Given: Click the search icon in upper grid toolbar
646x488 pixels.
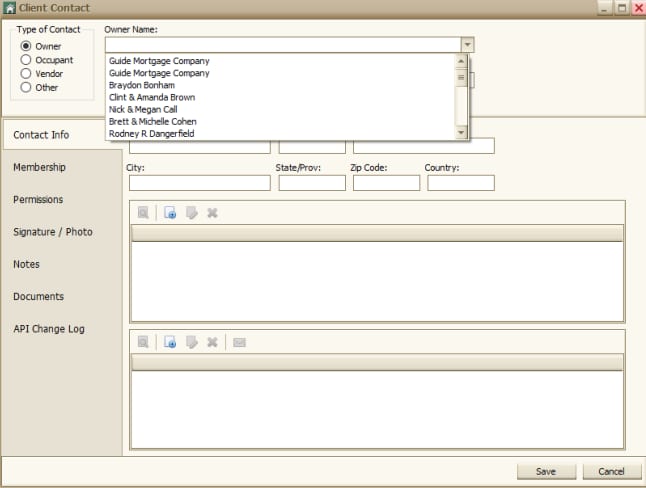Looking at the screenshot, I should pos(143,213).
